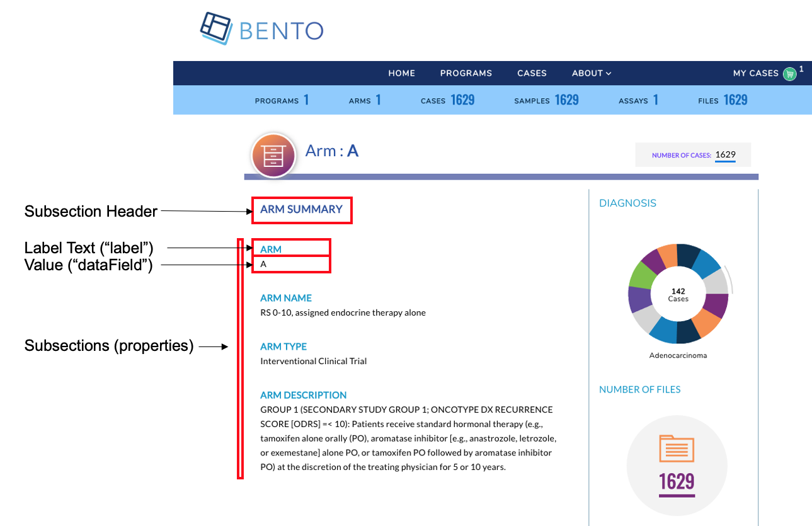The image size is (812, 526).
Task: Expand the ABOUT dropdown menu
Action: tap(591, 73)
